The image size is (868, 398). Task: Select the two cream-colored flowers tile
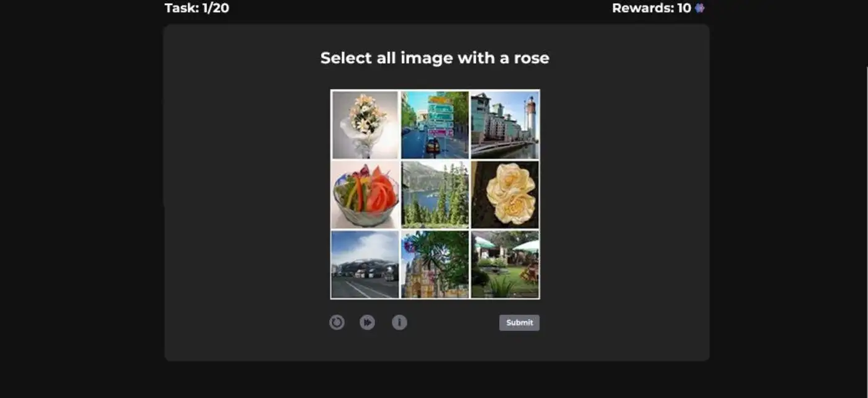505,195
